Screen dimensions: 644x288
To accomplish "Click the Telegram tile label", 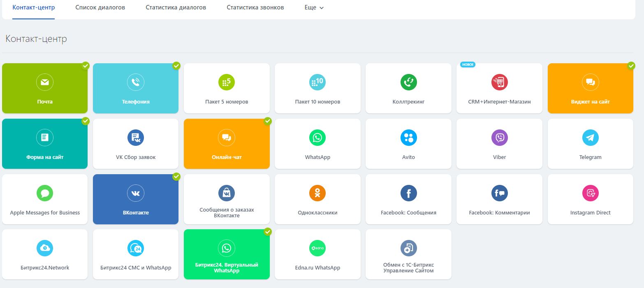I will (x=591, y=157).
